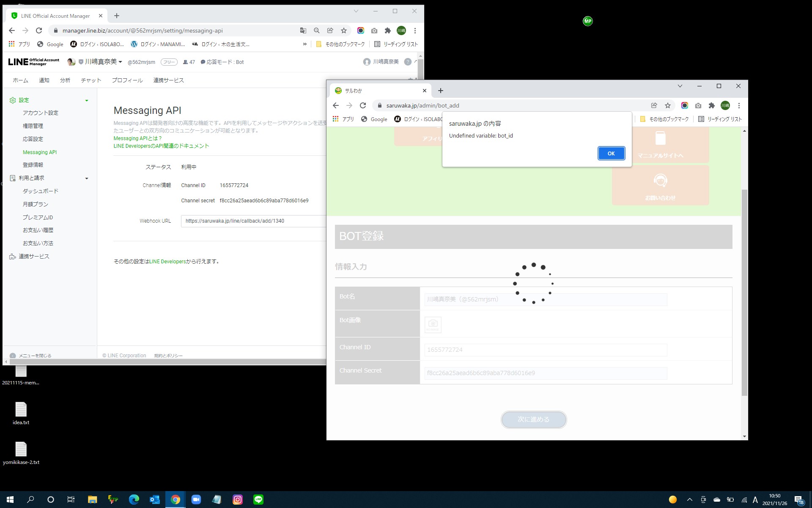The height and width of the screenshot is (508, 812).
Task: Click the Bot名 input field
Action: [x=546, y=299]
